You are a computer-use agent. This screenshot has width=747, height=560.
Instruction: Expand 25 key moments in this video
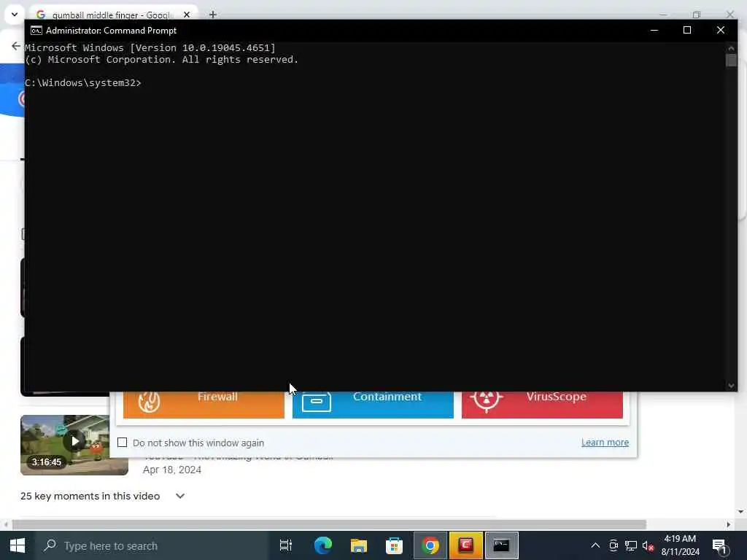pyautogui.click(x=180, y=496)
